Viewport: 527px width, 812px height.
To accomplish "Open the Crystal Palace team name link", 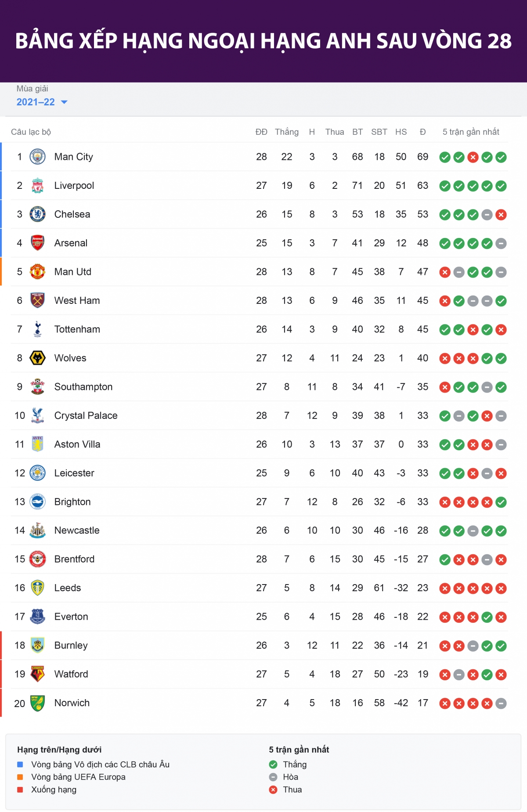I will click(x=86, y=415).
